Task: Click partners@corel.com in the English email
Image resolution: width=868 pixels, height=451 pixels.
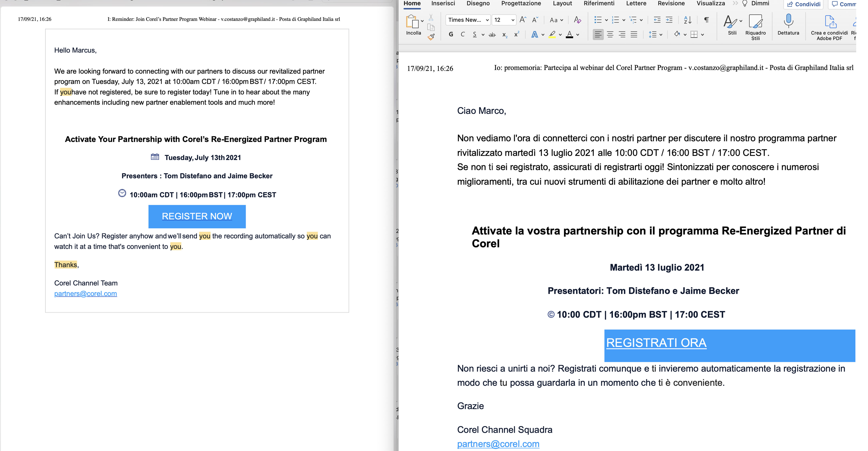Action: tap(86, 293)
